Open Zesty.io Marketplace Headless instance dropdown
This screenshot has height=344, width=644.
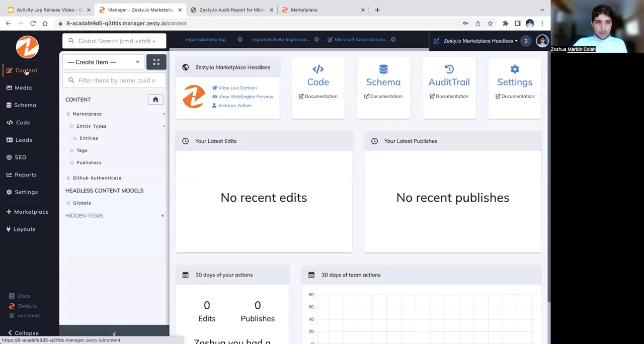coord(480,41)
